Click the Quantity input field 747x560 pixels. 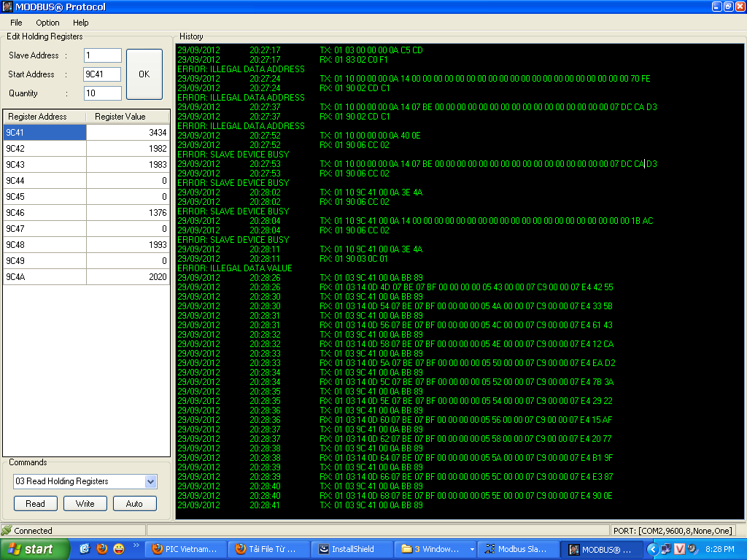102,93
